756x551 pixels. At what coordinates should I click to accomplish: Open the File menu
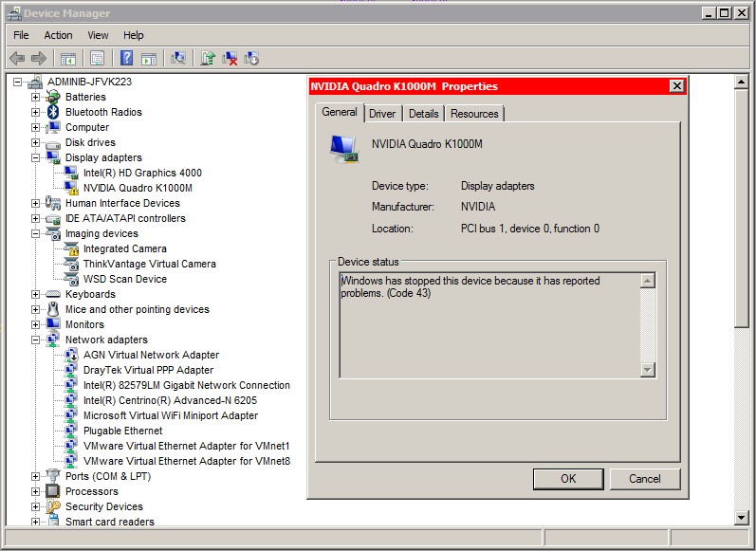[x=21, y=35]
